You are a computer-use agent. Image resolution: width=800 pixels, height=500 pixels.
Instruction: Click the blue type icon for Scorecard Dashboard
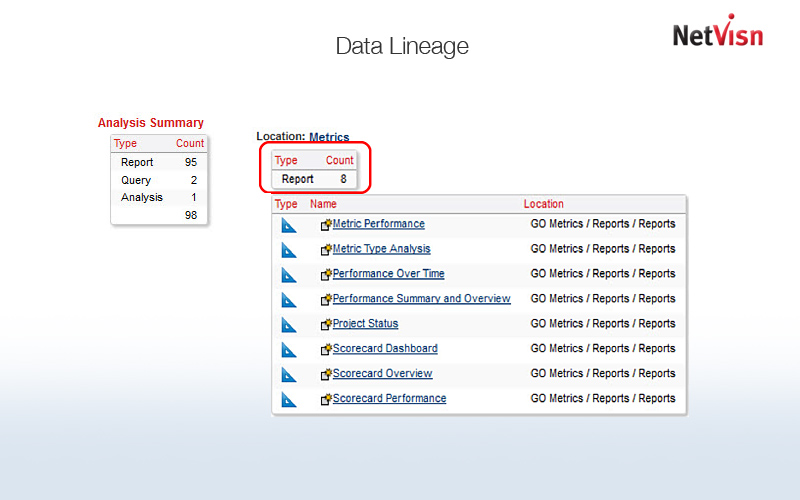click(289, 350)
